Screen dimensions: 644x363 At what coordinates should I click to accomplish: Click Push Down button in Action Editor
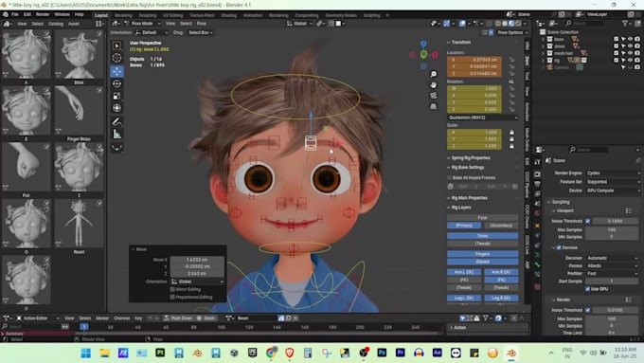click(178, 318)
